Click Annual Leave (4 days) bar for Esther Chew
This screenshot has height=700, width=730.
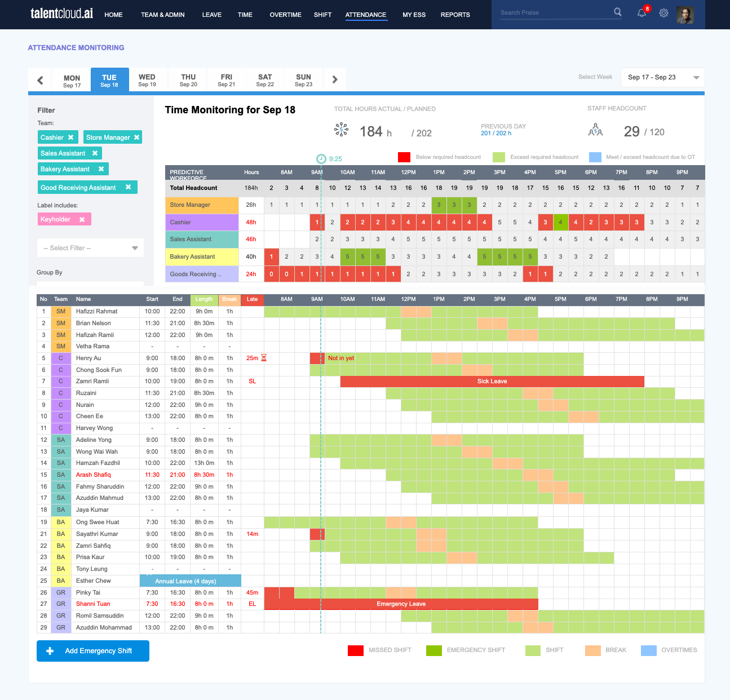[191, 581]
